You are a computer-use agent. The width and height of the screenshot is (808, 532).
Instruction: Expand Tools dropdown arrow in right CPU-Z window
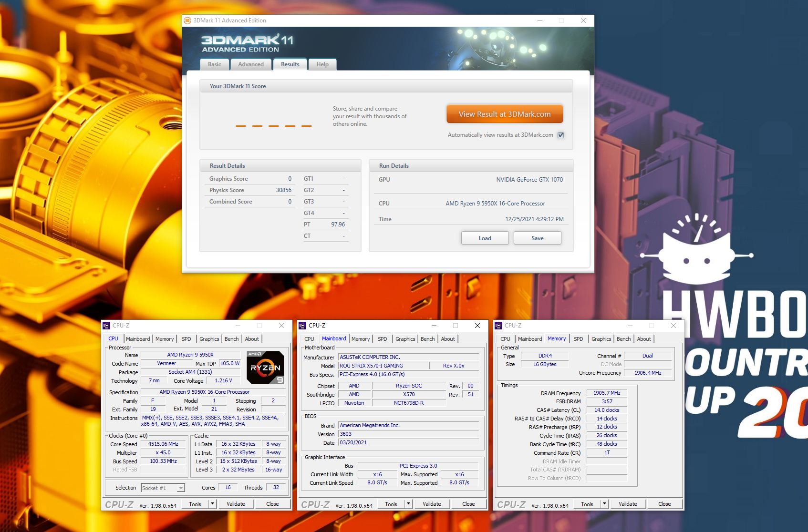tap(605, 504)
